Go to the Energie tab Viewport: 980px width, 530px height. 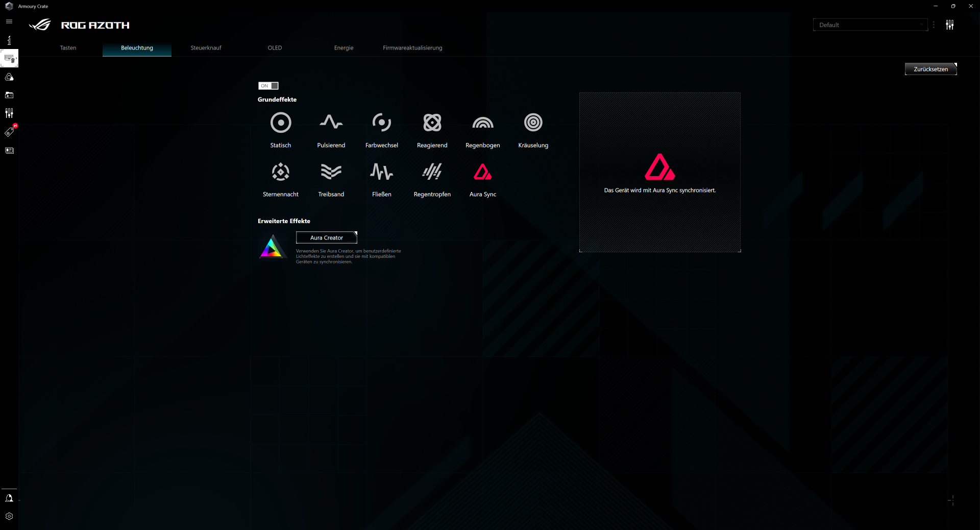(x=344, y=48)
